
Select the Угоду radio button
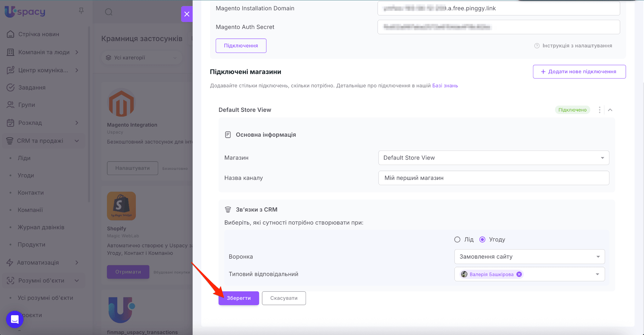[482, 239]
